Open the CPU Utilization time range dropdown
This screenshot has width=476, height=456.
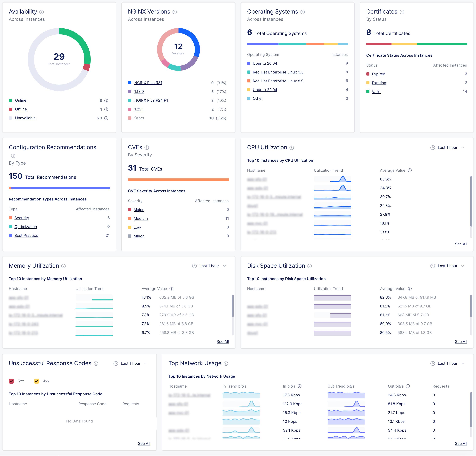click(463, 147)
